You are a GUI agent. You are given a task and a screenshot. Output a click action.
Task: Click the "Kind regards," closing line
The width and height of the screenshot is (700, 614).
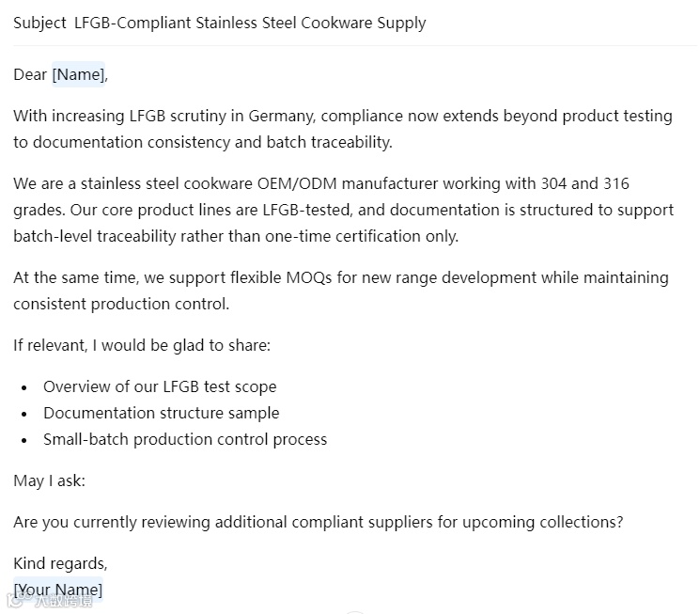60,563
